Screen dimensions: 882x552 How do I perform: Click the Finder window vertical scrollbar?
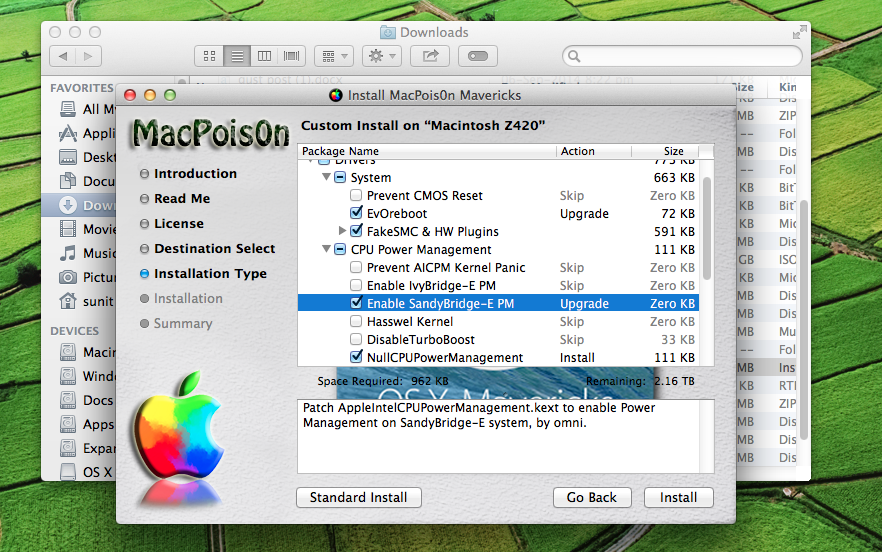click(x=804, y=320)
